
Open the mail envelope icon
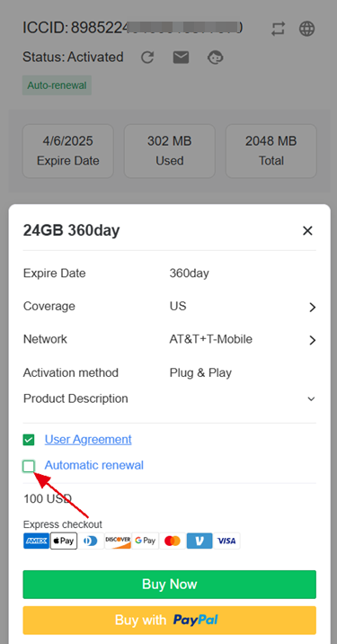181,57
